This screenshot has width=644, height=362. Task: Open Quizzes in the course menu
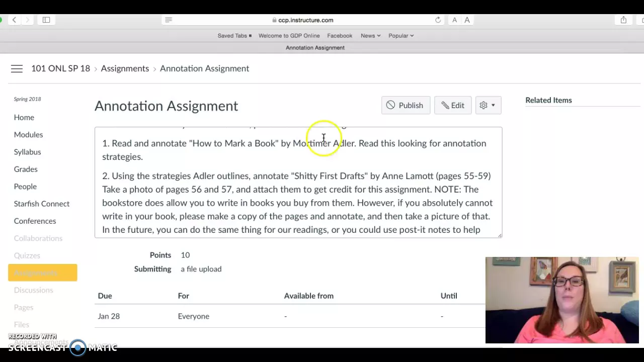[x=27, y=255]
